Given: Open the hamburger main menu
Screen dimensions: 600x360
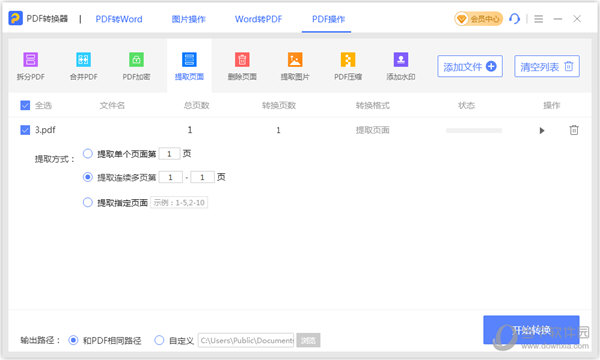Looking at the screenshot, I should [538, 18].
